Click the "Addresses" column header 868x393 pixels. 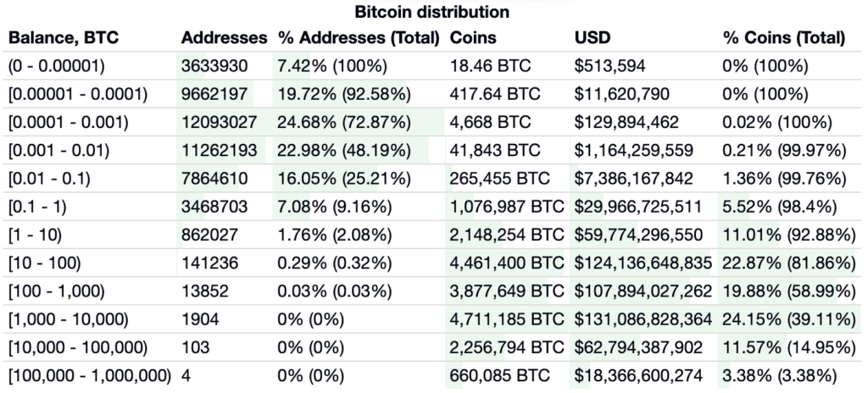click(x=222, y=38)
